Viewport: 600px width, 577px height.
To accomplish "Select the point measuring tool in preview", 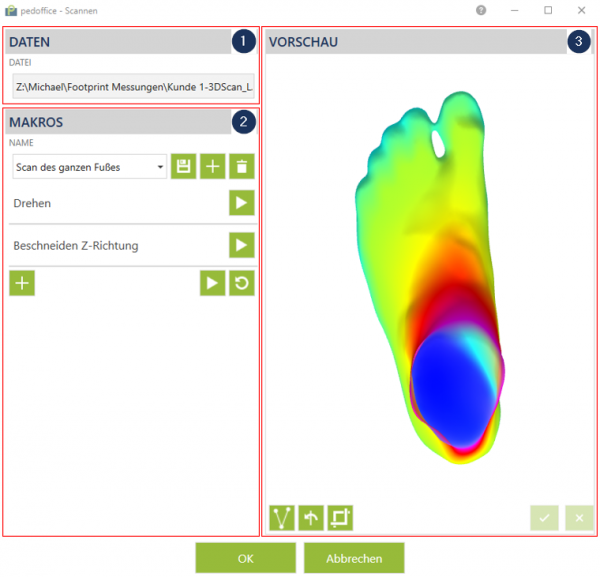I will (282, 518).
